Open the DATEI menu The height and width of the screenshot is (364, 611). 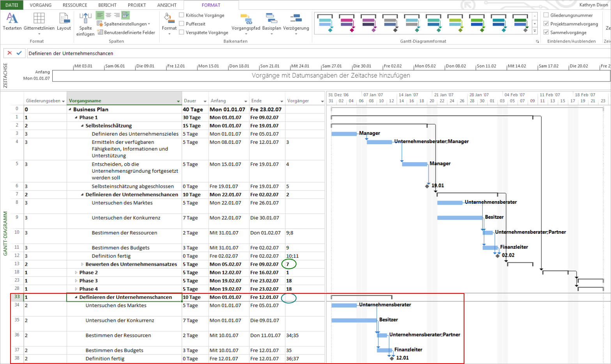[12, 5]
